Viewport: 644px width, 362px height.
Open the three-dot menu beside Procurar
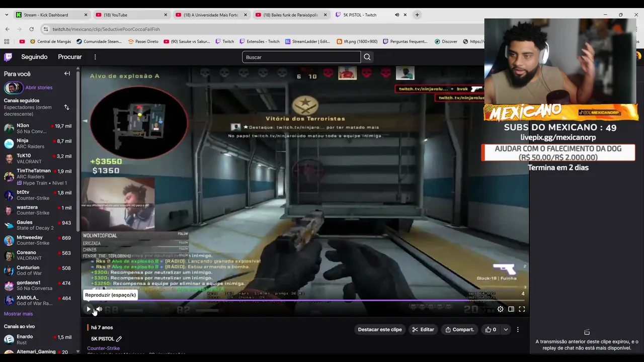click(95, 57)
